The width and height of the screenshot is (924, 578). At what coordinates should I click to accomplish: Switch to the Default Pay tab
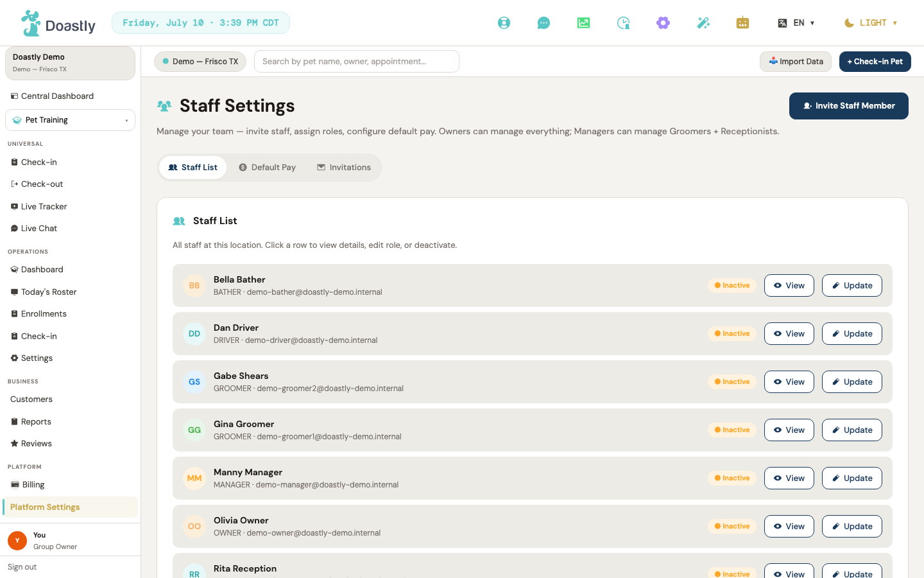click(x=267, y=168)
